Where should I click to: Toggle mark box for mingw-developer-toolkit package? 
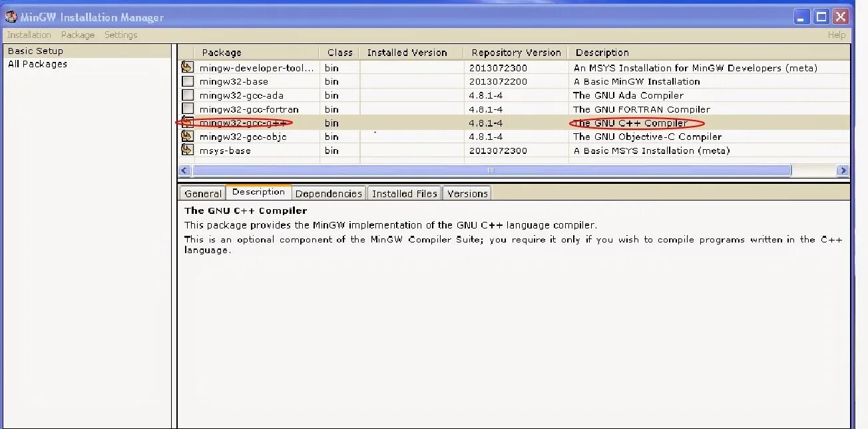pyautogui.click(x=187, y=67)
